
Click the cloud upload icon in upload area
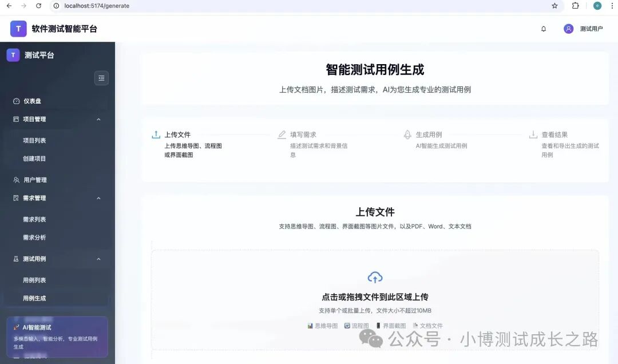coord(375,277)
